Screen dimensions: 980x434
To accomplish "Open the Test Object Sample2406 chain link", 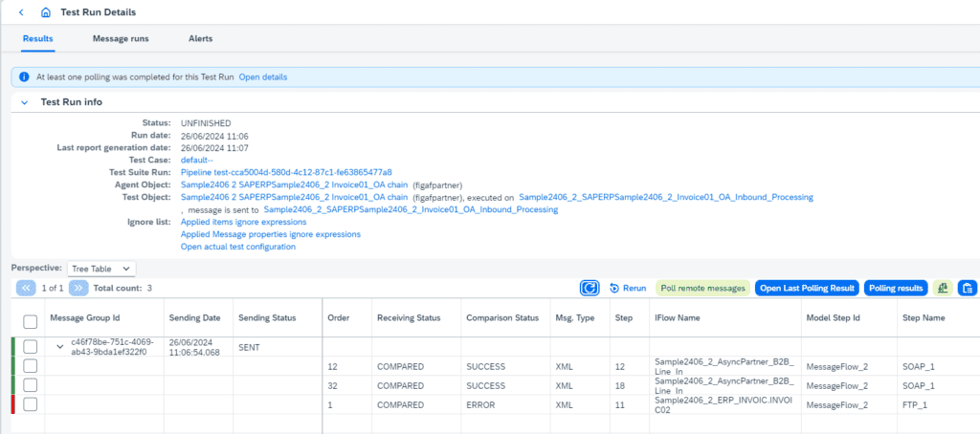I will point(295,197).
